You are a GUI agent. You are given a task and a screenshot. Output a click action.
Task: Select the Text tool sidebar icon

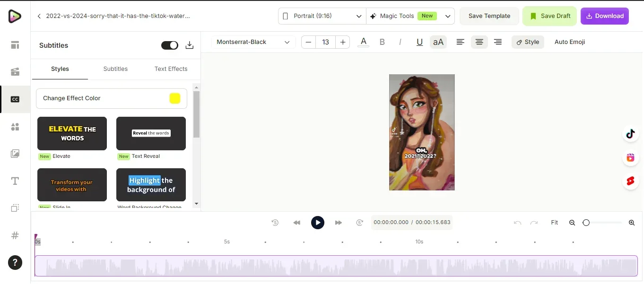coord(15,181)
